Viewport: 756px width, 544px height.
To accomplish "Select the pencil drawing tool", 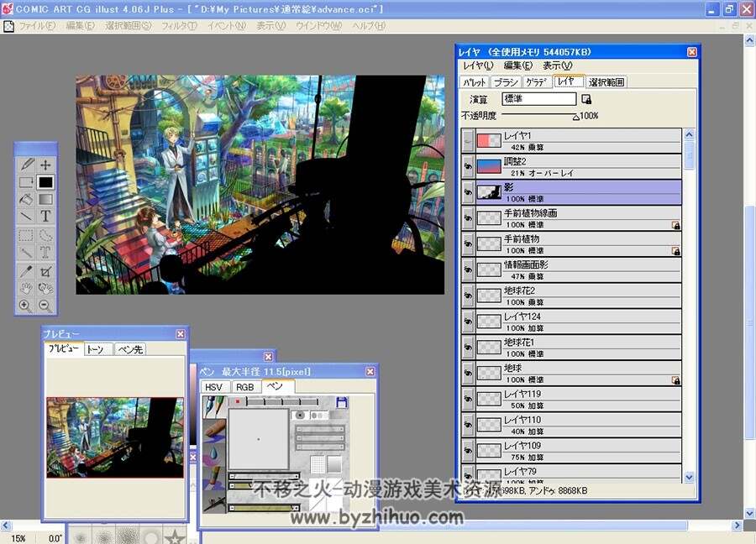I will click(x=27, y=165).
